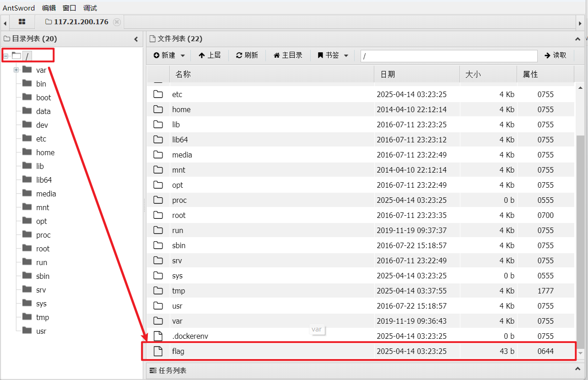Click the 刷新 button

[247, 55]
